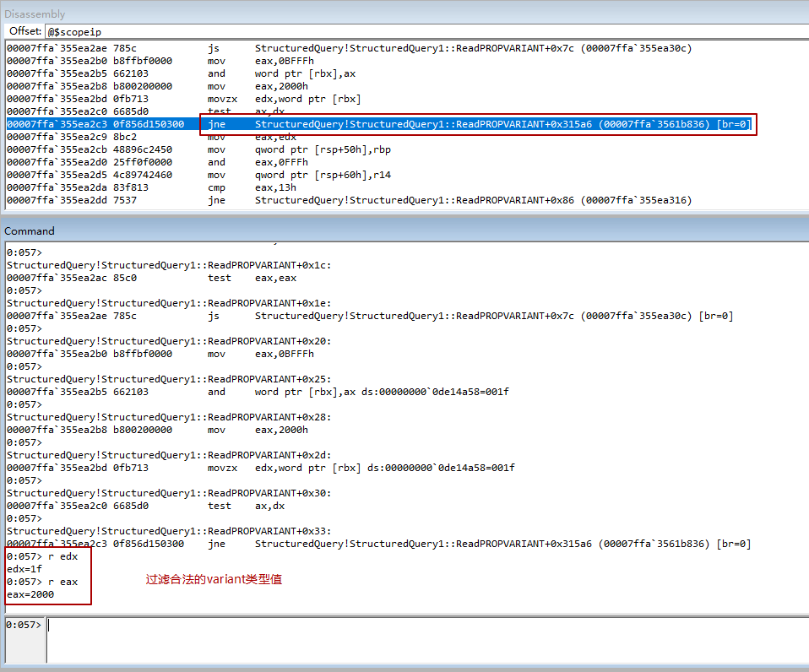The width and height of the screenshot is (809, 672).
Task: Click the Offset: label
Action: [x=24, y=31]
